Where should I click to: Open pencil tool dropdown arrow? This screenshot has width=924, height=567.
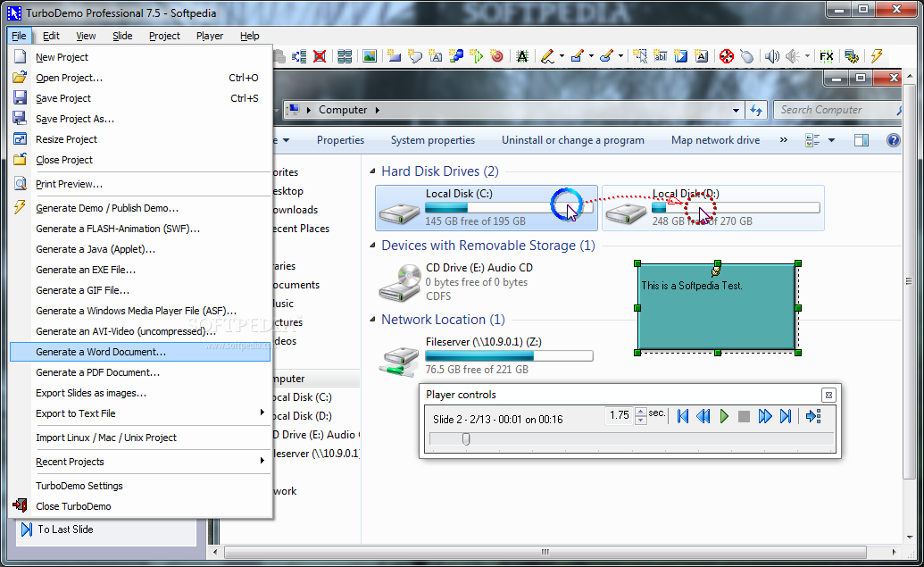[562, 56]
